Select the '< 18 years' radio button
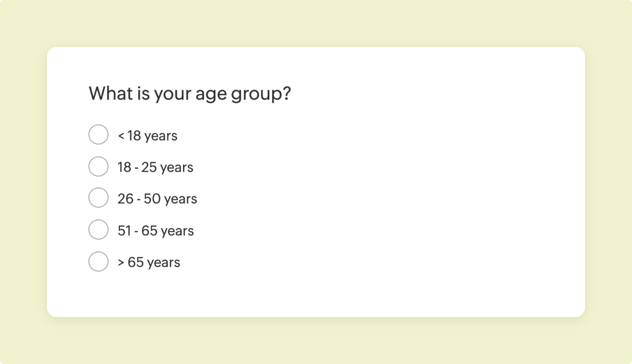632x364 pixels. (x=98, y=135)
